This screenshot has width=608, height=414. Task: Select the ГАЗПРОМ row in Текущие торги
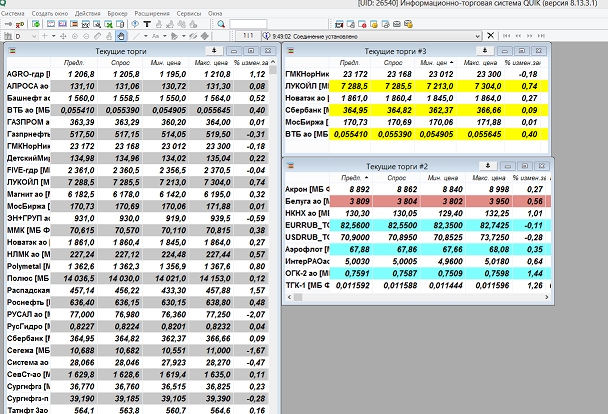coord(138,122)
